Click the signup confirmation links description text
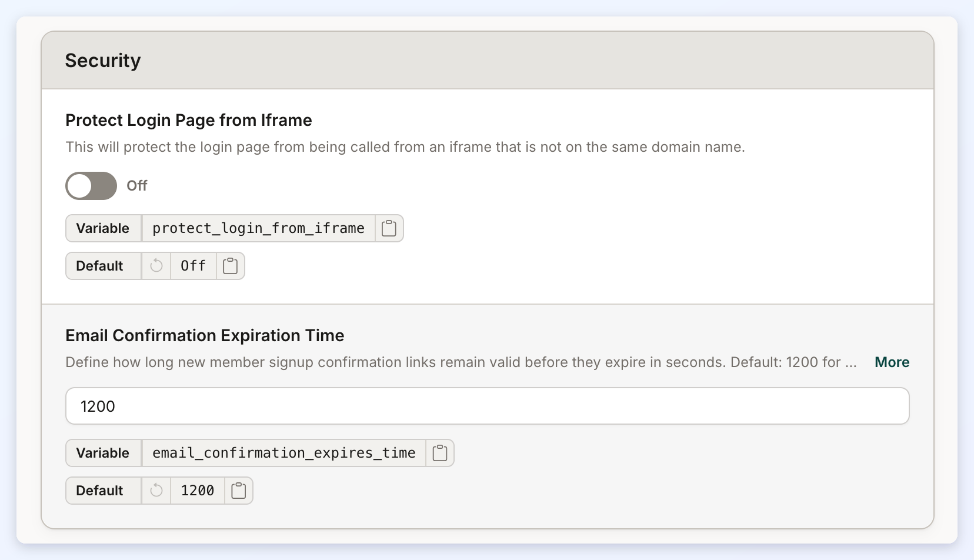 461,362
